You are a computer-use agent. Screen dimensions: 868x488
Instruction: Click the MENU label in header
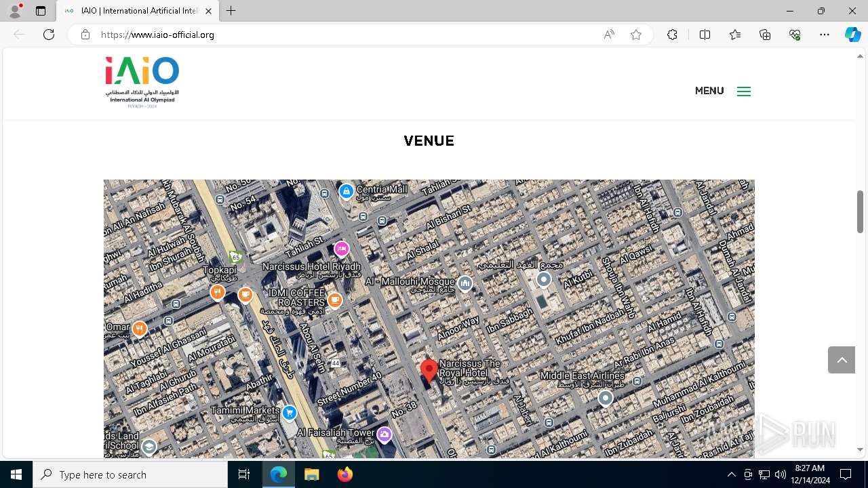coord(709,91)
